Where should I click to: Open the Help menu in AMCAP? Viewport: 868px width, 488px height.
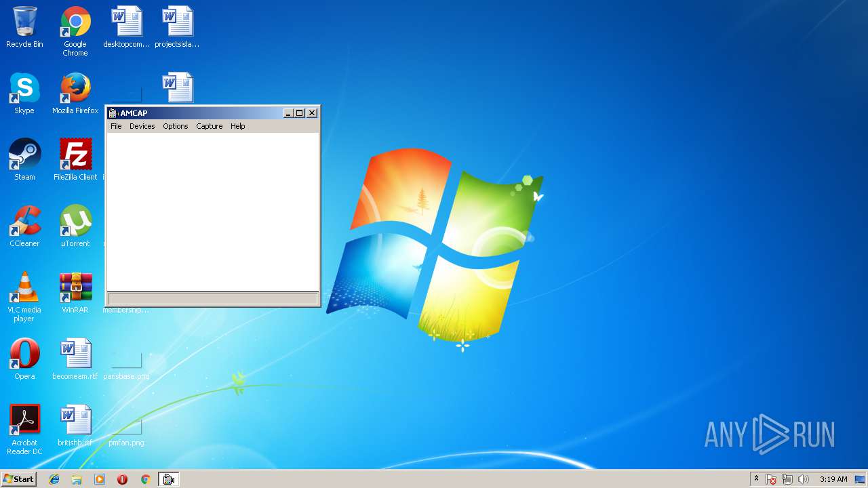pos(237,126)
